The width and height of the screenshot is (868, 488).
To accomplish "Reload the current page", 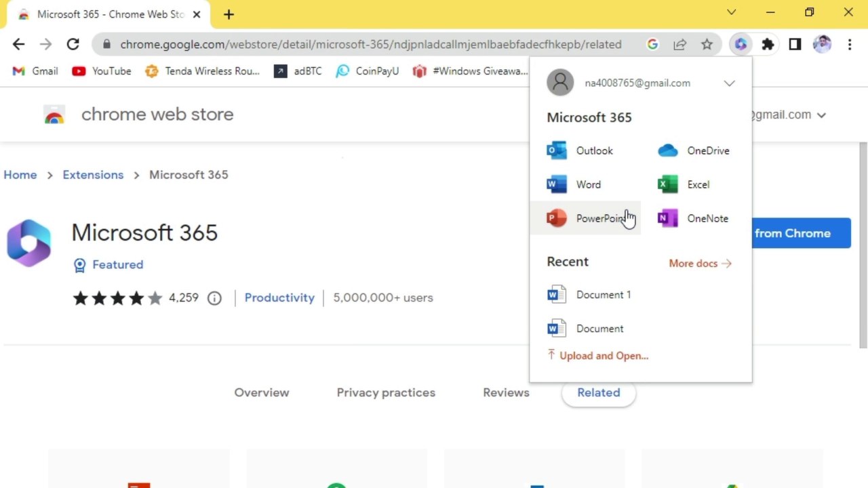I will (x=73, y=44).
